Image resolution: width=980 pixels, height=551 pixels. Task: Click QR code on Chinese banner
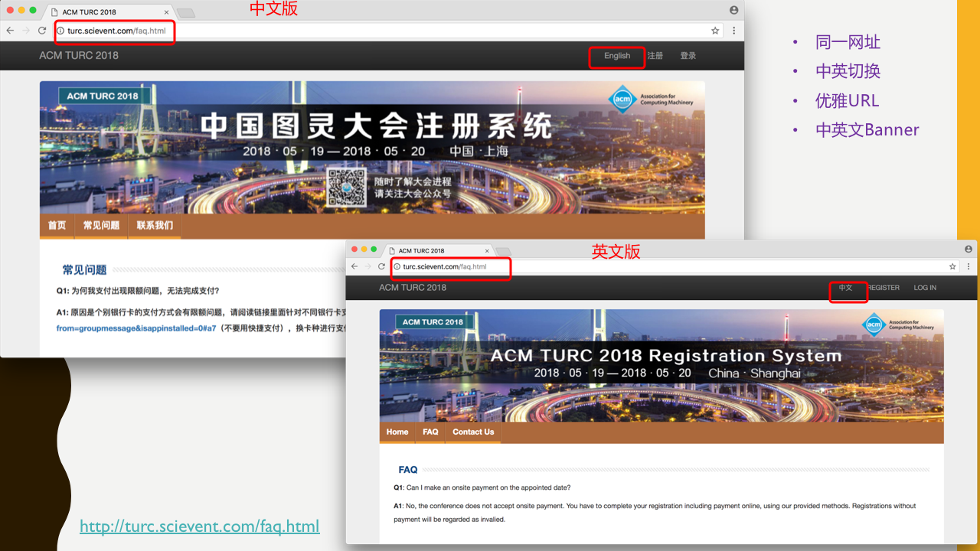(345, 187)
